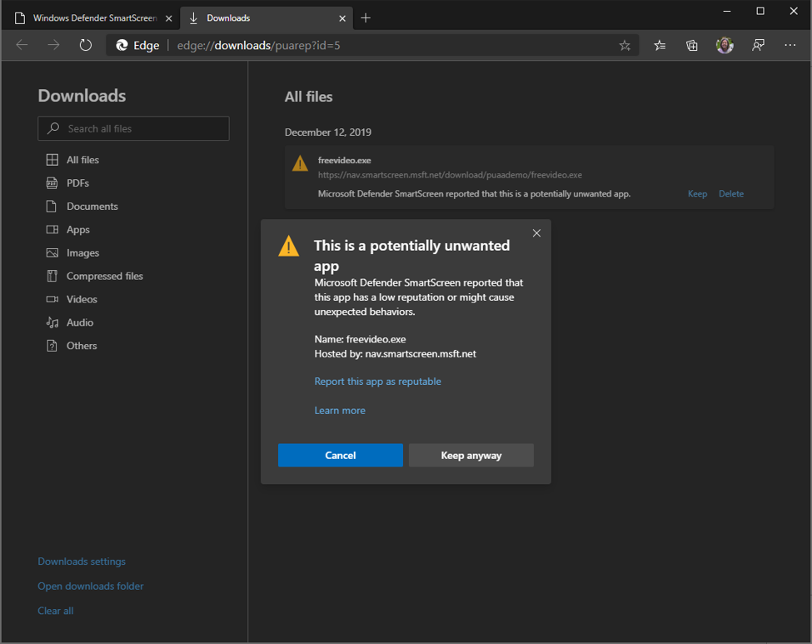Select the Images download category
Image resolution: width=812 pixels, height=644 pixels.
pos(81,252)
